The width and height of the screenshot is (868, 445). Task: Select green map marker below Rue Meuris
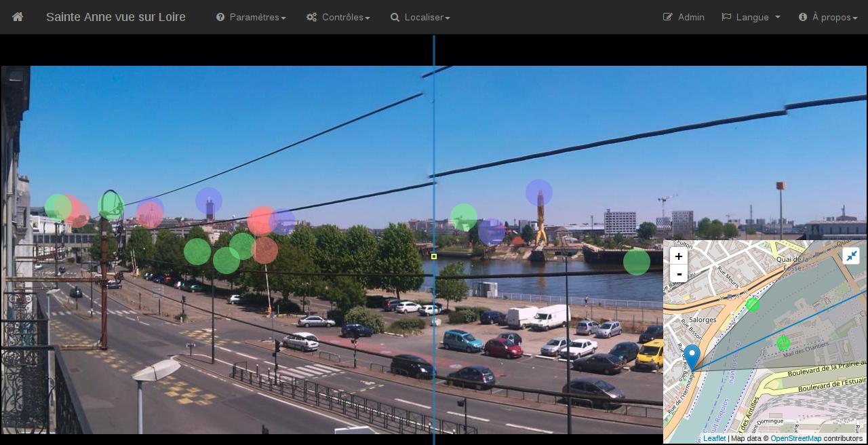coord(753,305)
